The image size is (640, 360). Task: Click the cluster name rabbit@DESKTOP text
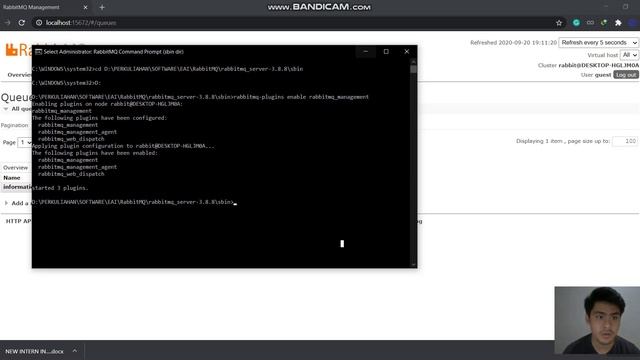[x=598, y=65]
